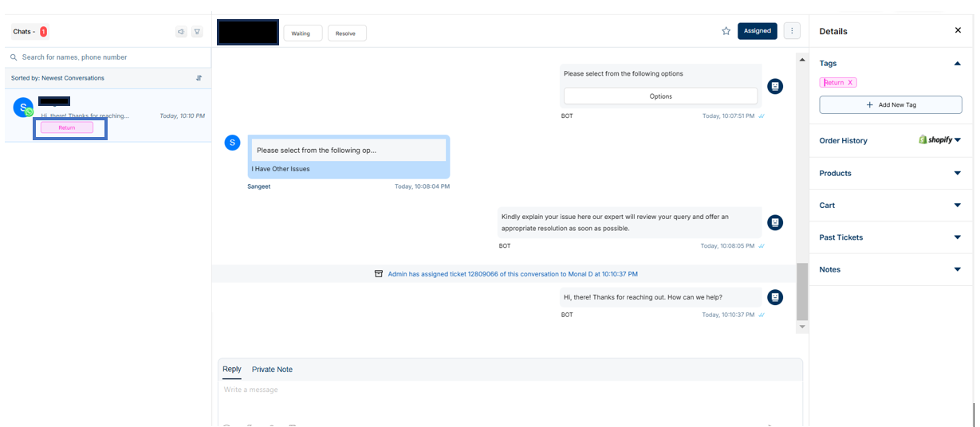Click the BOT avatar icon beside Options message
Screen dimensions: 980x427
(774, 86)
